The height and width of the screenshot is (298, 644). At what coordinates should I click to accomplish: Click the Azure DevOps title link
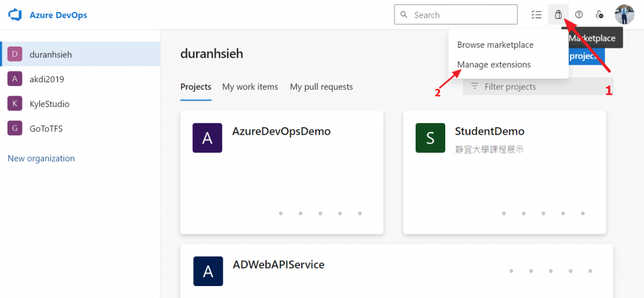point(58,15)
